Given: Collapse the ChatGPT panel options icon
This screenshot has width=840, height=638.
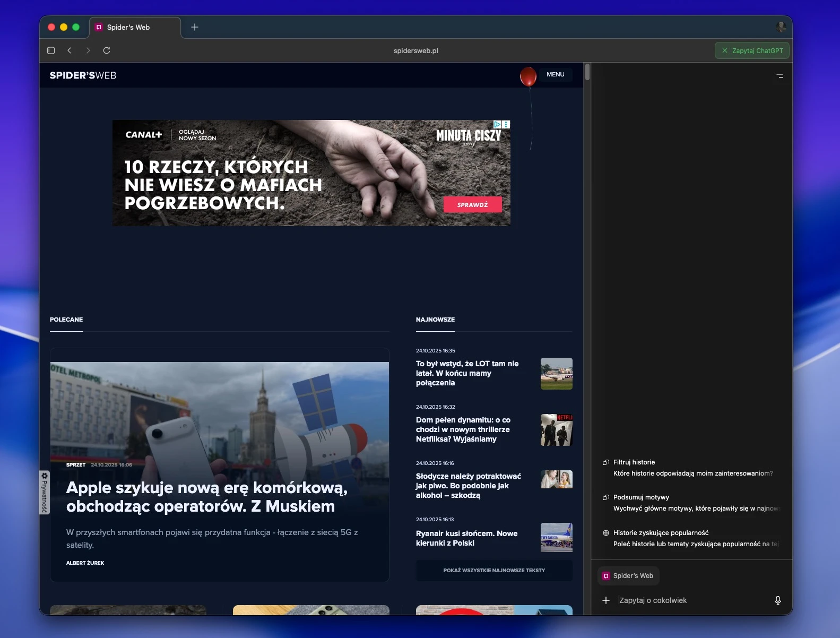Looking at the screenshot, I should 780,76.
